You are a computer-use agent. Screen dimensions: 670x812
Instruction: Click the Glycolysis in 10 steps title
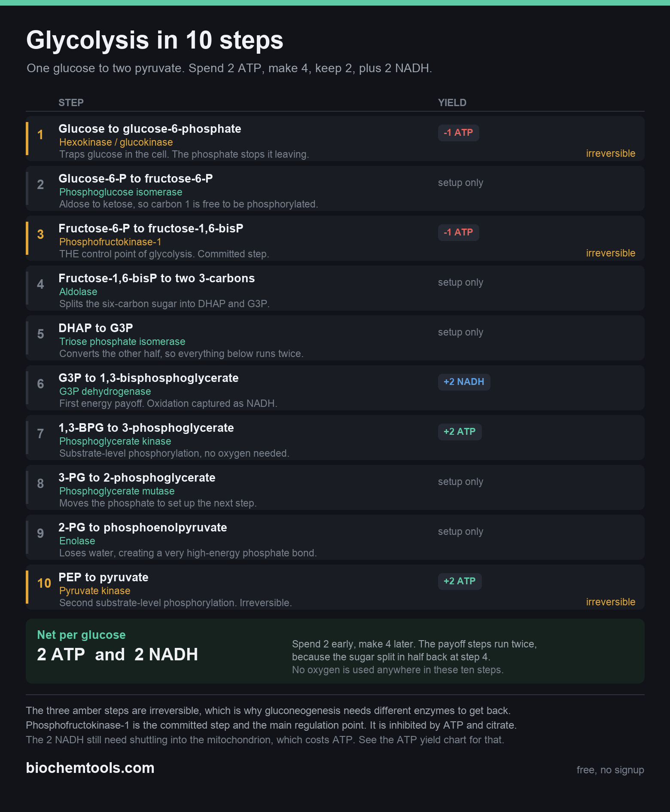155,40
